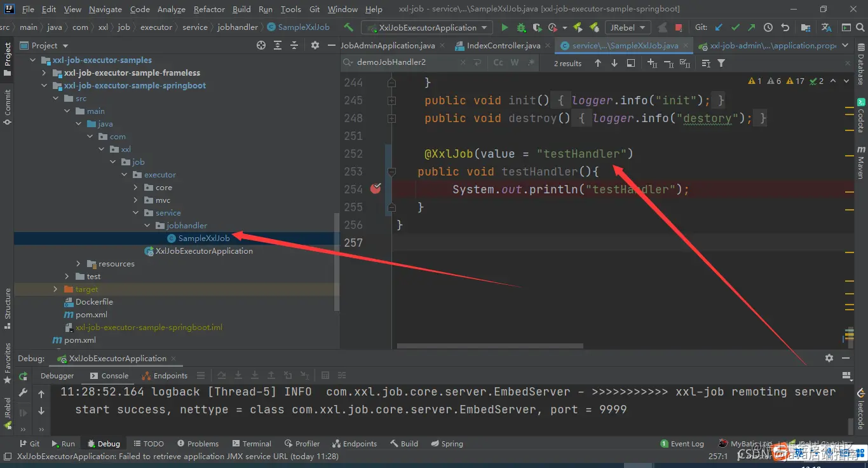The image size is (868, 468).
Task: Stop the running application (red square)
Action: (x=679, y=27)
